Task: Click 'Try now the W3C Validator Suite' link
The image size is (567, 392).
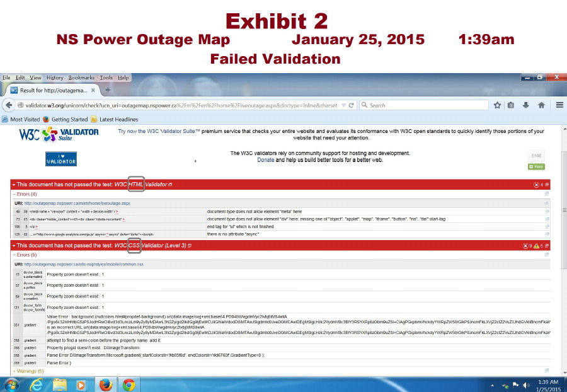Action: [159, 131]
